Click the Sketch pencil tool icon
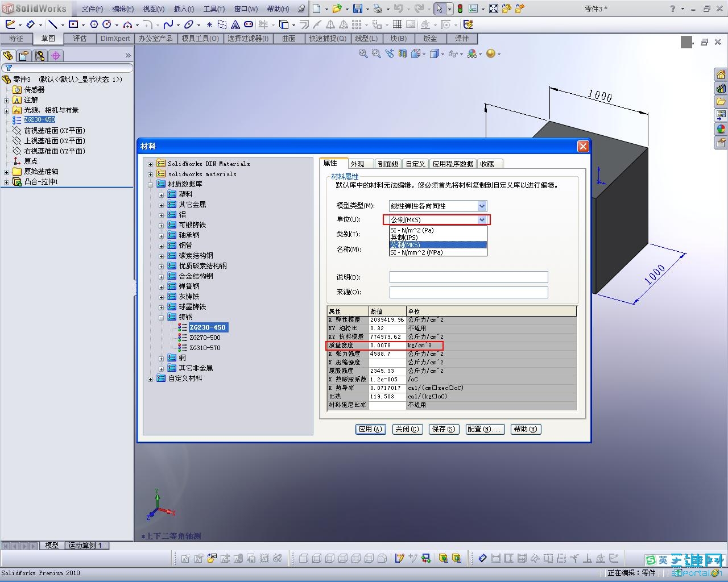The width and height of the screenshot is (728, 582). 10,24
